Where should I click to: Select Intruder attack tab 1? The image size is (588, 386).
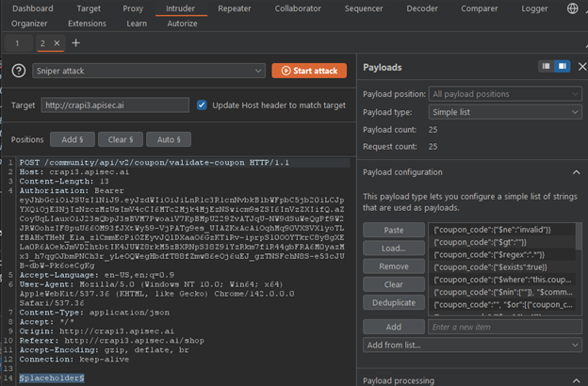17,43
